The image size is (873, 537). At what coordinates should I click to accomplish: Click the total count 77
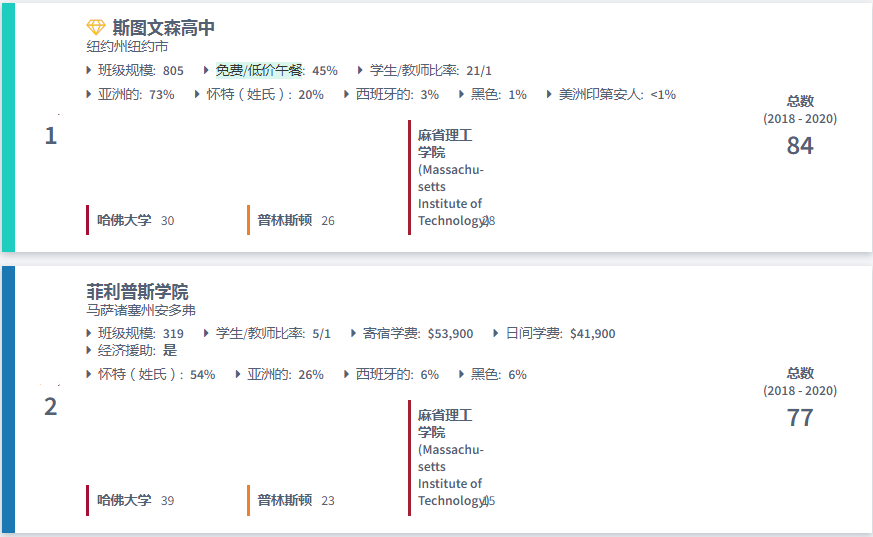pyautogui.click(x=800, y=418)
